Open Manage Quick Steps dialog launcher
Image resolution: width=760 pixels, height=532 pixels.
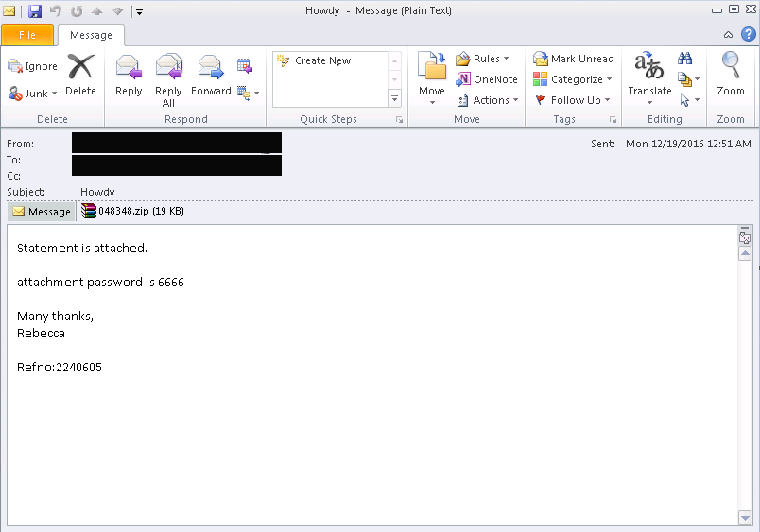[x=399, y=120]
